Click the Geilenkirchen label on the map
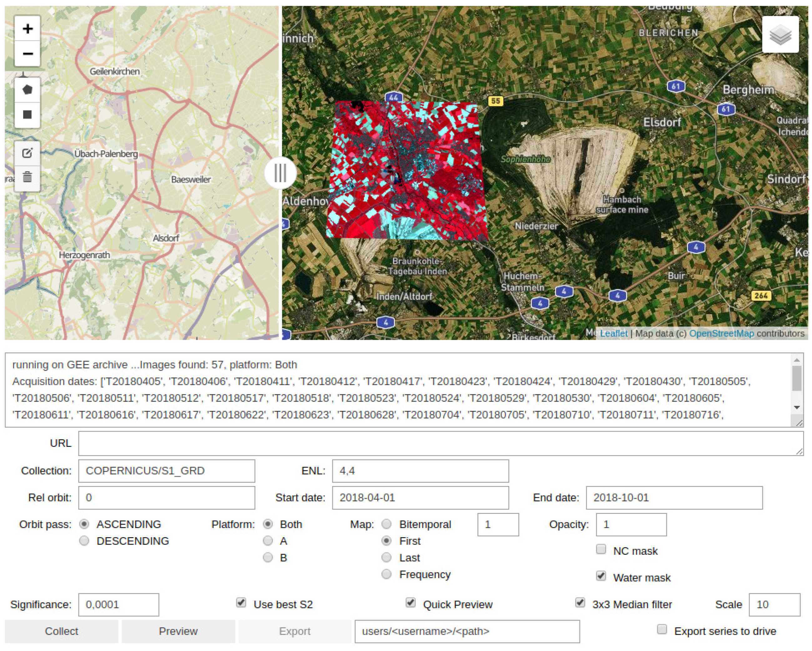812x651 pixels. 114,71
